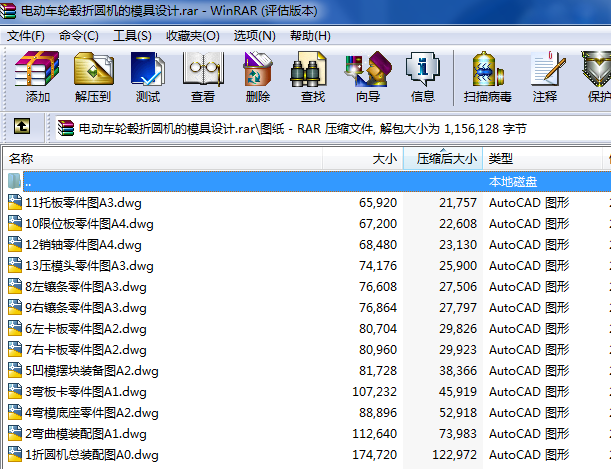
Task: Click the RAR archive icon in address bar
Action: point(65,128)
